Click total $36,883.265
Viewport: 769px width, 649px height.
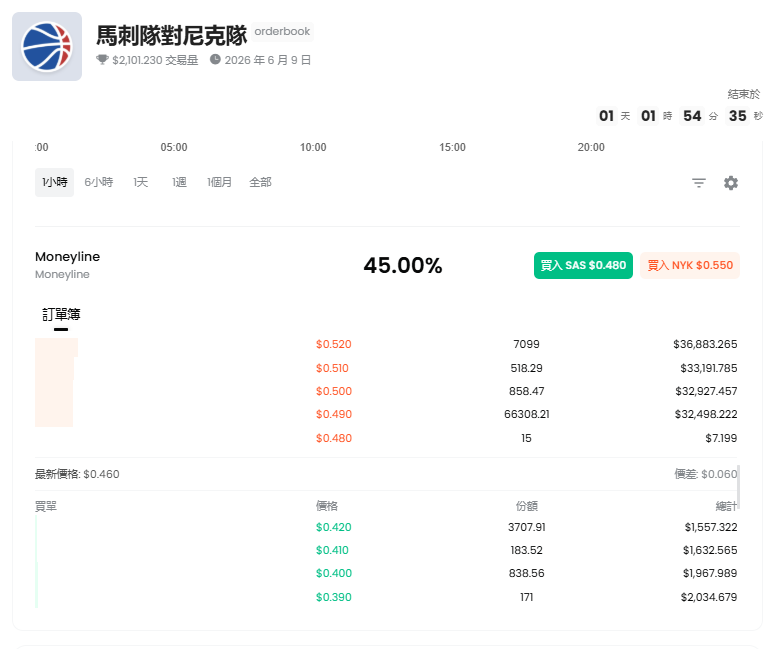(x=705, y=344)
